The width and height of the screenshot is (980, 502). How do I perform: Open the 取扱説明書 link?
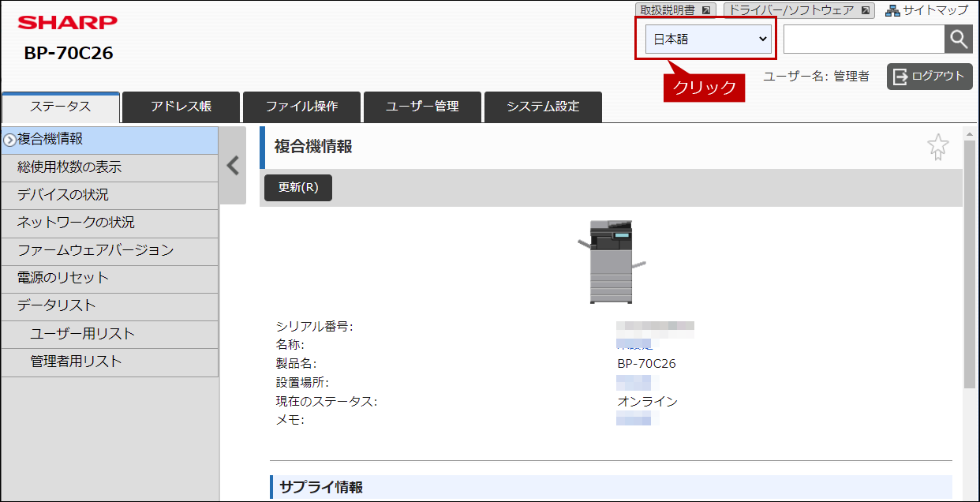click(x=675, y=10)
